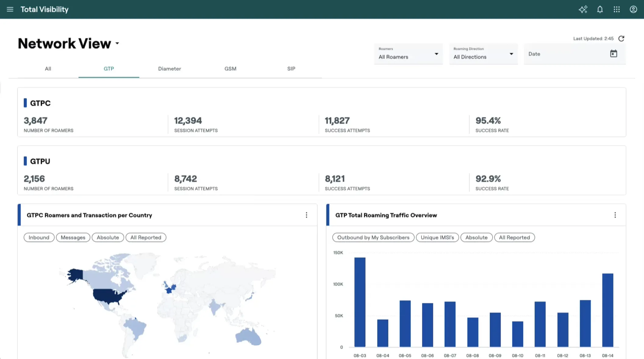Click the Total Visibility app title
The image size is (644, 359).
tap(45, 9)
